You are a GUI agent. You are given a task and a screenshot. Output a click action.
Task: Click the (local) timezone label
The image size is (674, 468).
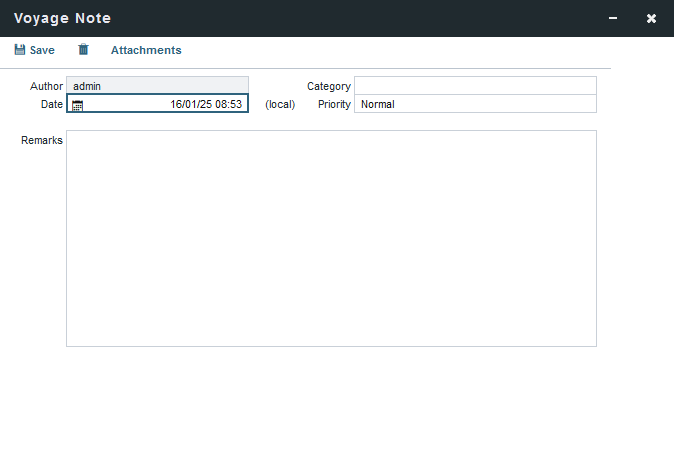pyautogui.click(x=280, y=104)
